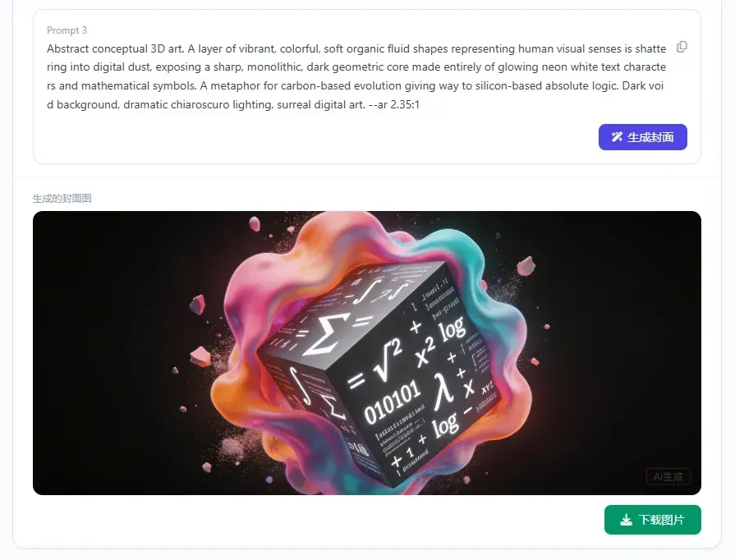Click the '+ 1' text at the cube's bottom

pos(403,457)
